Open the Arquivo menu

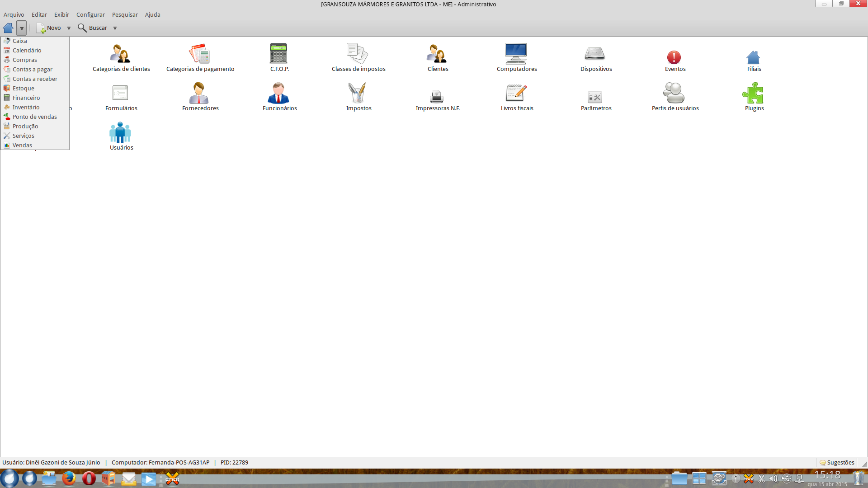point(14,14)
